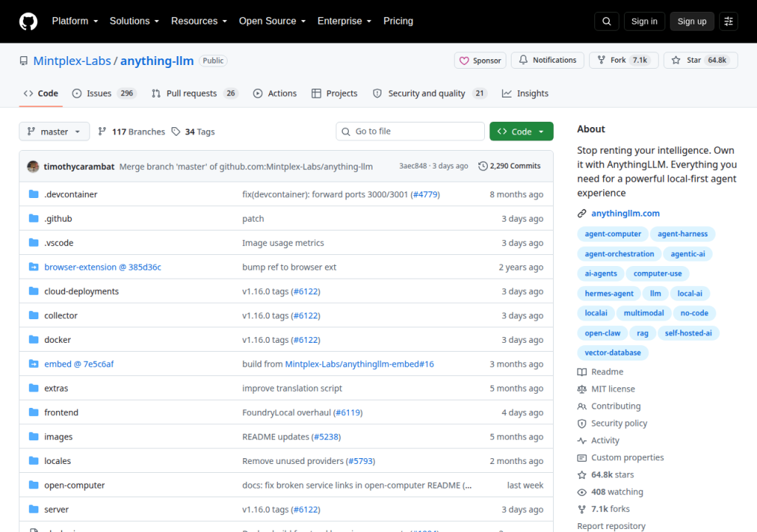Click the embed submodule icon

33,364
